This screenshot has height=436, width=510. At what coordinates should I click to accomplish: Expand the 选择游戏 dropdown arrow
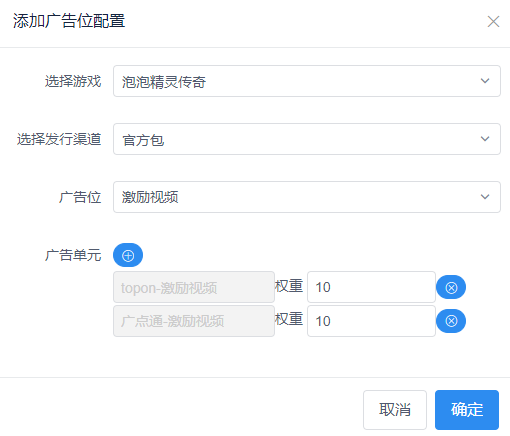(485, 81)
